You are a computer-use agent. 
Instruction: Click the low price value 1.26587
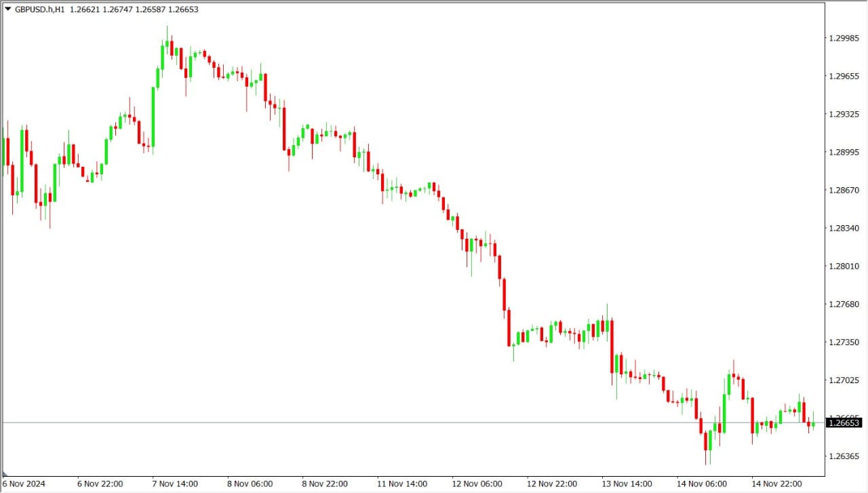[x=150, y=9]
